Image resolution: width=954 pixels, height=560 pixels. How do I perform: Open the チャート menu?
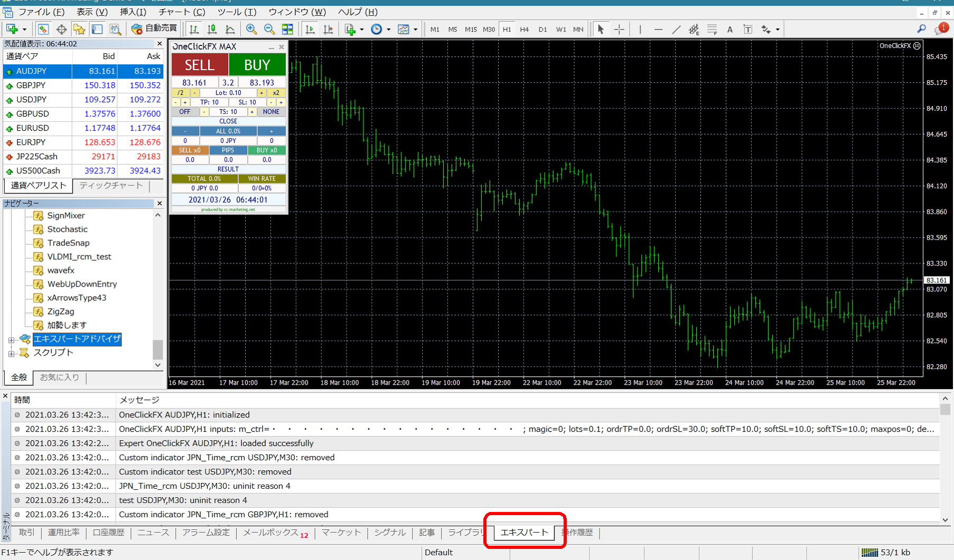click(x=181, y=12)
